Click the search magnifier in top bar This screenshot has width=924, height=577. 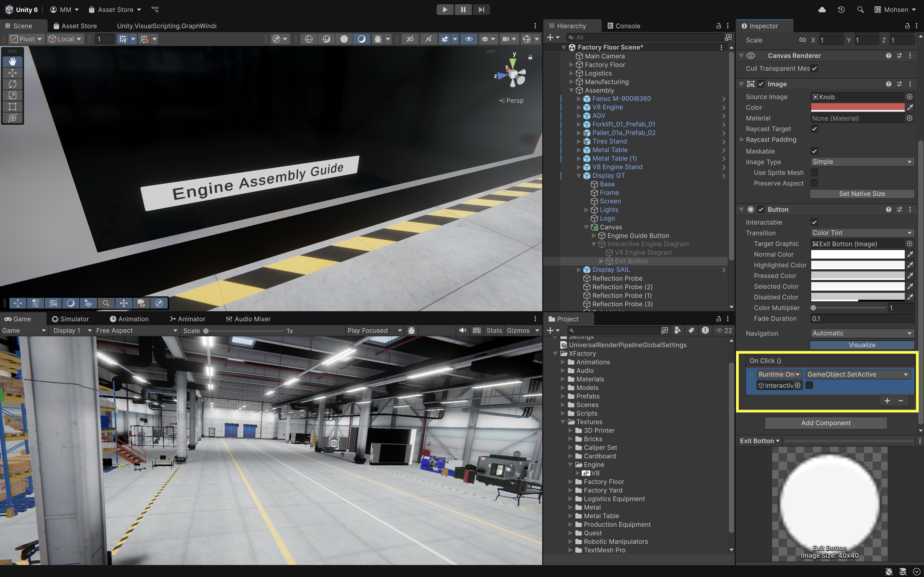click(x=860, y=10)
